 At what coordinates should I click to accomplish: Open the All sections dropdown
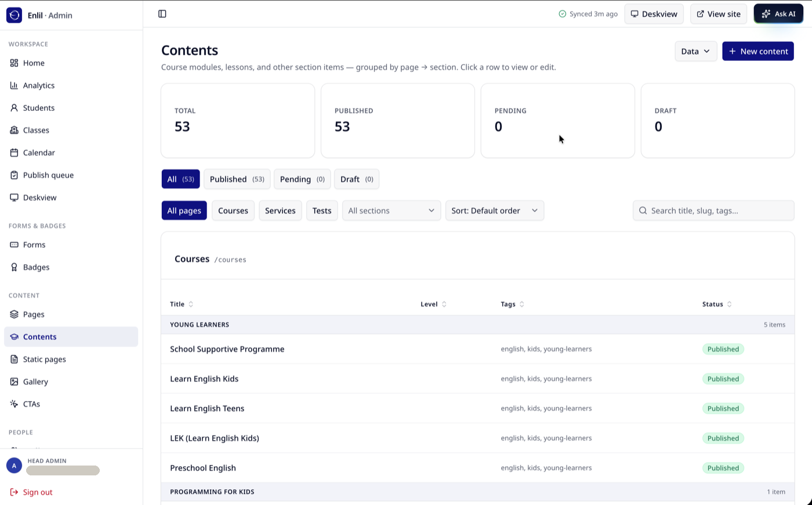coord(391,211)
